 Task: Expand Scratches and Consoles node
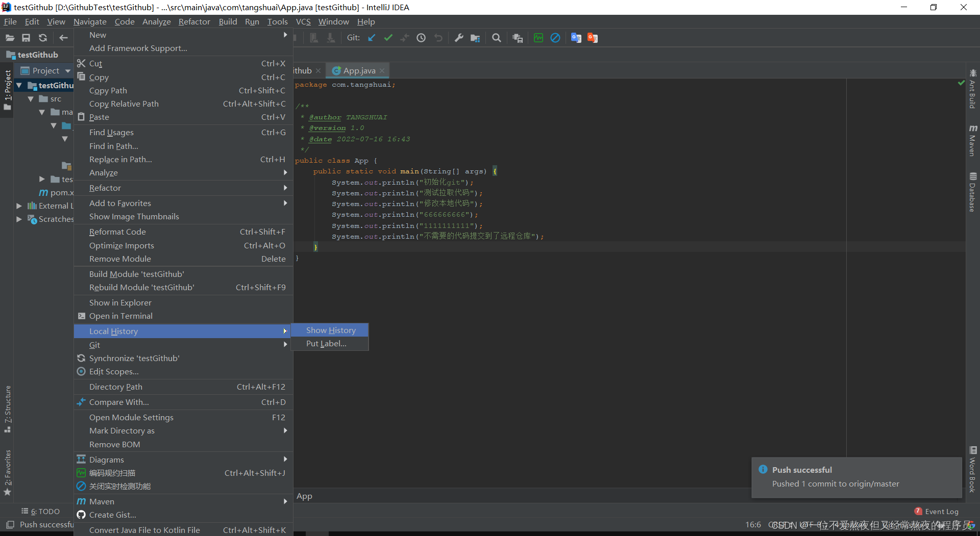tap(19, 219)
